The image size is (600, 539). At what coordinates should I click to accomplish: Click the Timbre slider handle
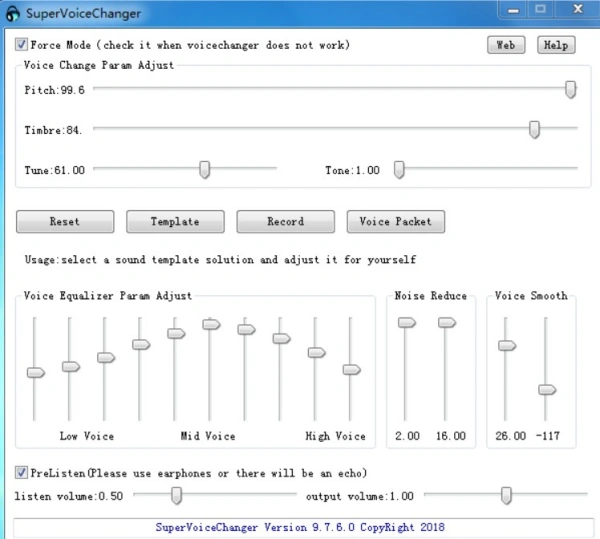tap(534, 130)
